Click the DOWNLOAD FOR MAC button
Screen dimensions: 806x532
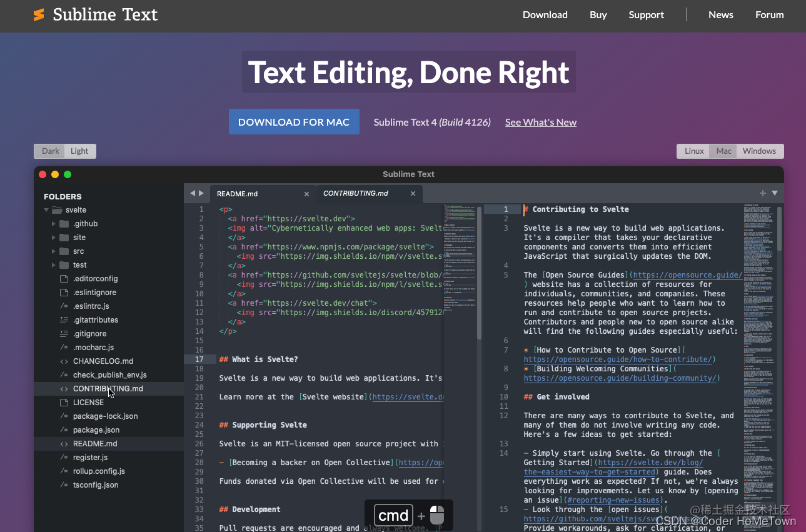coord(294,122)
